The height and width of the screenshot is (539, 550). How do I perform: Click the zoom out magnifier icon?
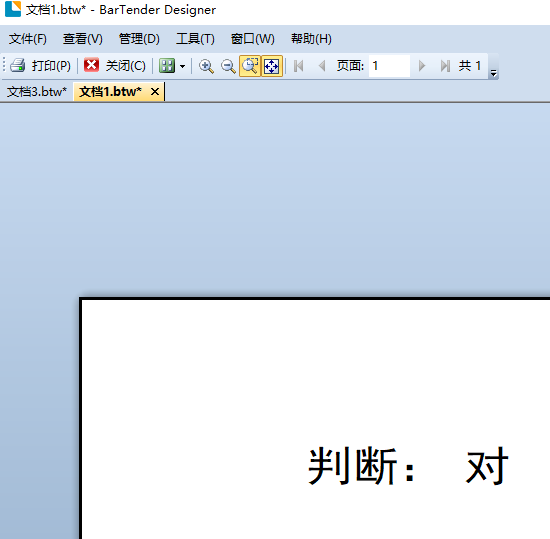click(x=228, y=66)
